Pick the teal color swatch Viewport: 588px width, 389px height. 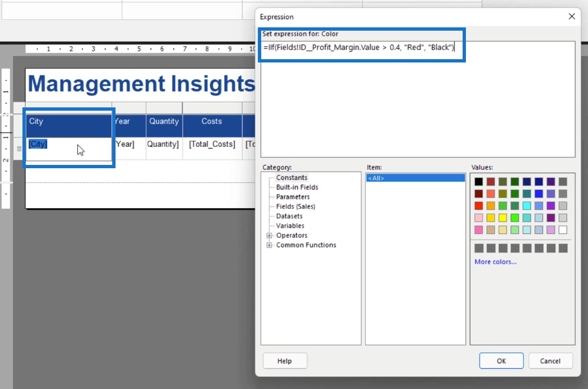(x=527, y=193)
